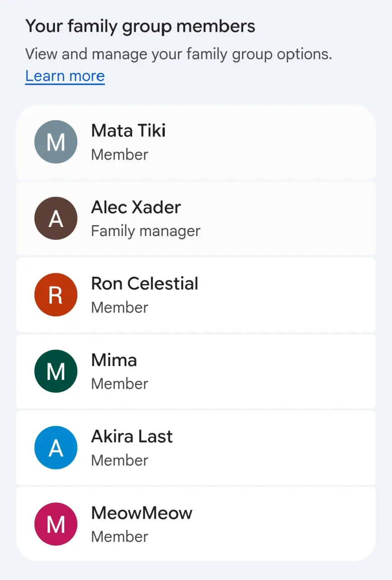392x580 pixels.
Task: Open Ron Celestial member entry
Action: [x=196, y=295]
